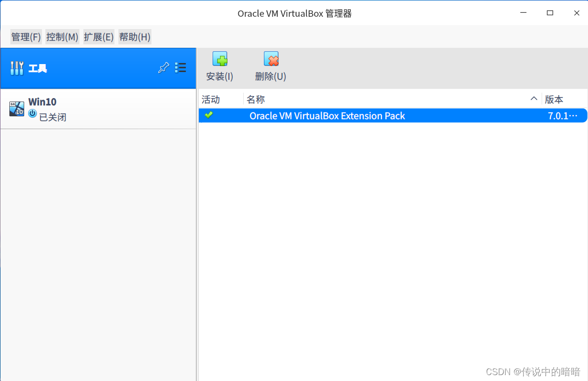Select the Win10 machine name
The width and height of the screenshot is (588, 381).
42,102
